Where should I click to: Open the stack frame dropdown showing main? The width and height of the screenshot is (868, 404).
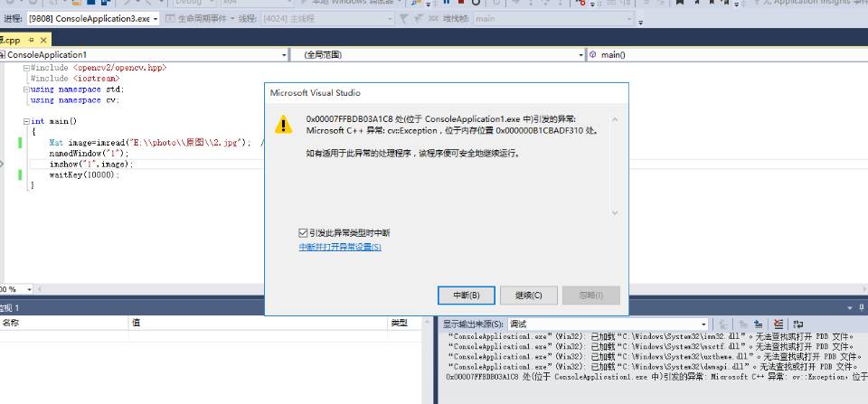pos(553,18)
